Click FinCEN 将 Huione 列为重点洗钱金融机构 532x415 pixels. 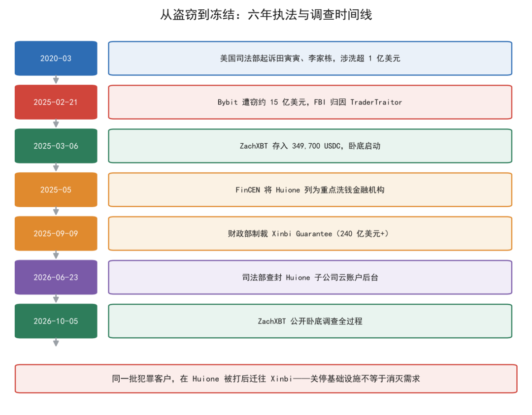tap(310, 190)
